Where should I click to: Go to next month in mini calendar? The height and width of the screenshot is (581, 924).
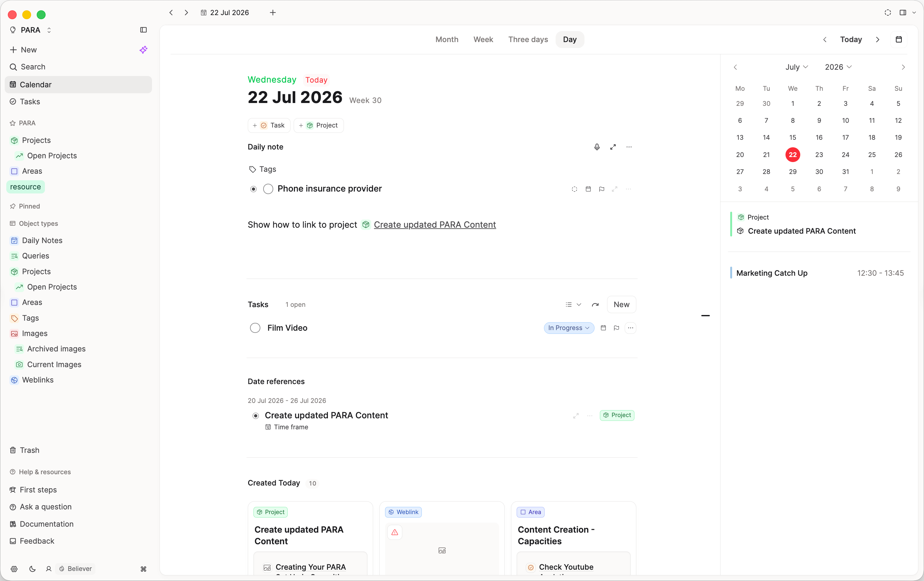pos(903,67)
